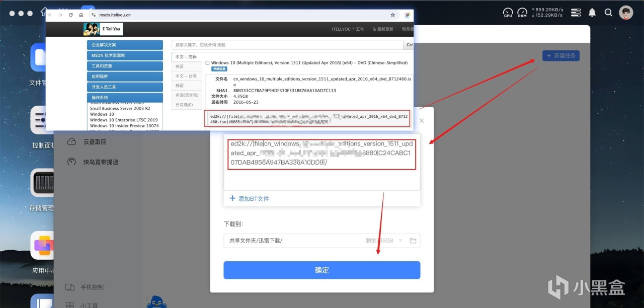The width and height of the screenshot is (644, 308).
Task: Click the browser address bar msdn.itellyou.cn
Action: [116, 15]
